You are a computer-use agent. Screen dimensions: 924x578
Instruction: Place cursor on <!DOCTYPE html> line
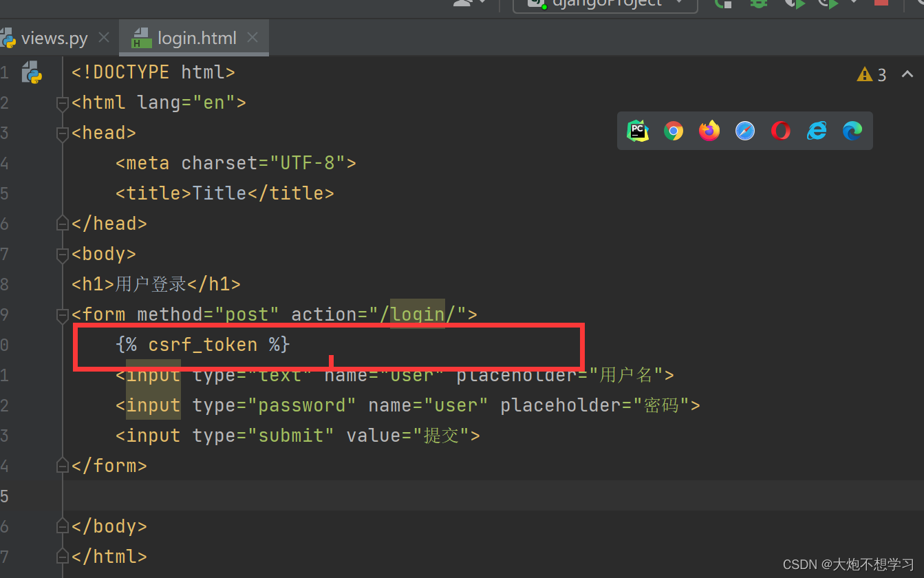pos(153,72)
